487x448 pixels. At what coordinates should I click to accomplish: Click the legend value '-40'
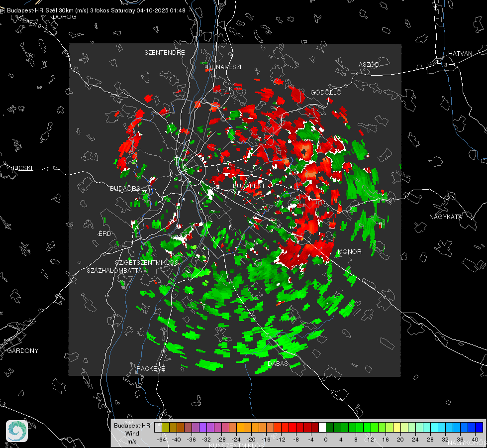pos(177,440)
